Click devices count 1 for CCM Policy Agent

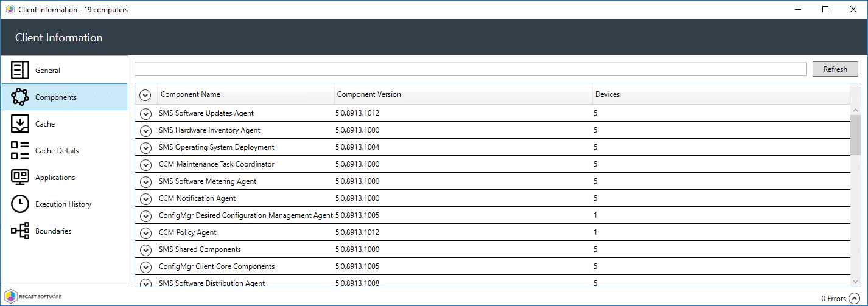coord(595,232)
